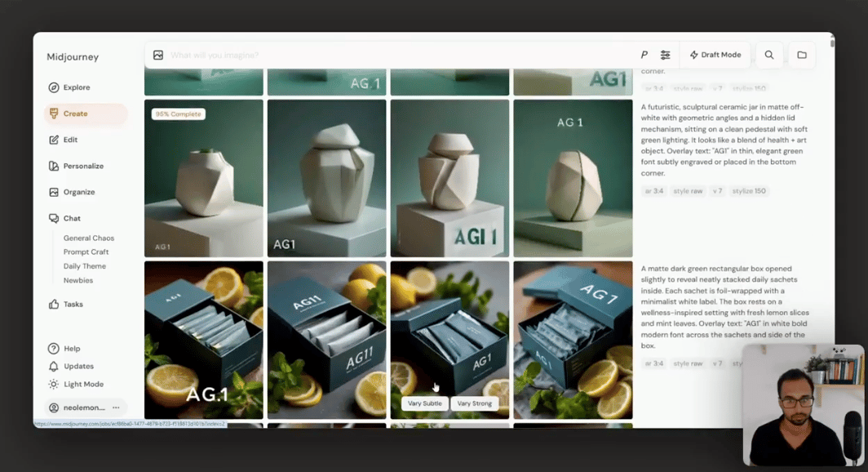The image size is (868, 472).
Task: Open the jar image with AGI 1 pedestal
Action: [449, 178]
